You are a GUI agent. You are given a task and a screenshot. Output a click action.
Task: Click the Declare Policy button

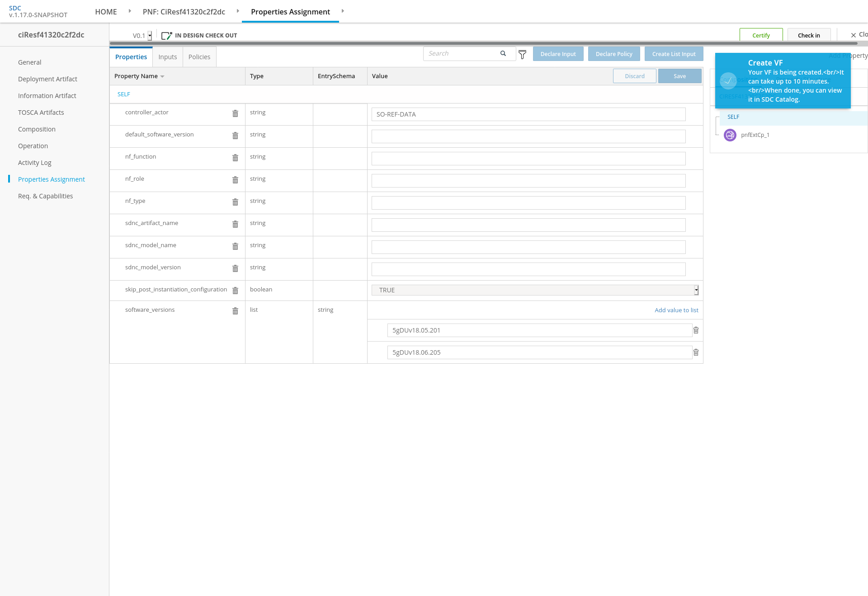(x=614, y=54)
